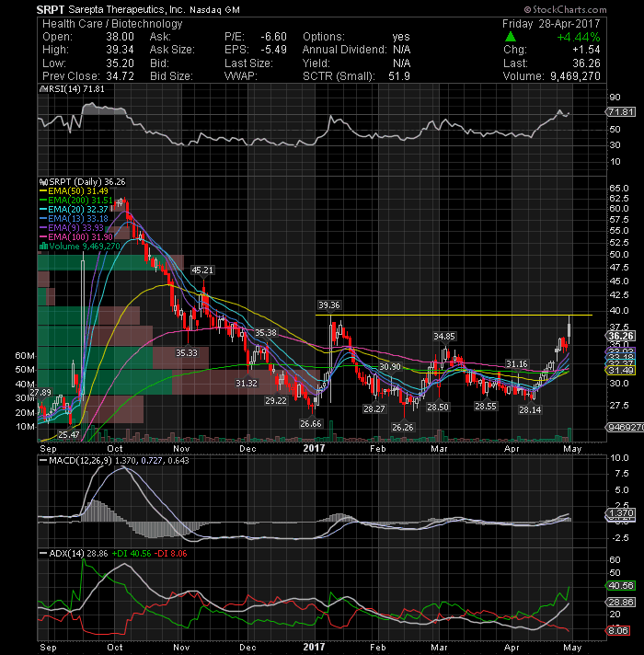Click the EMA(13) 33.18 legend entry
644x655 pixels.
[74, 218]
